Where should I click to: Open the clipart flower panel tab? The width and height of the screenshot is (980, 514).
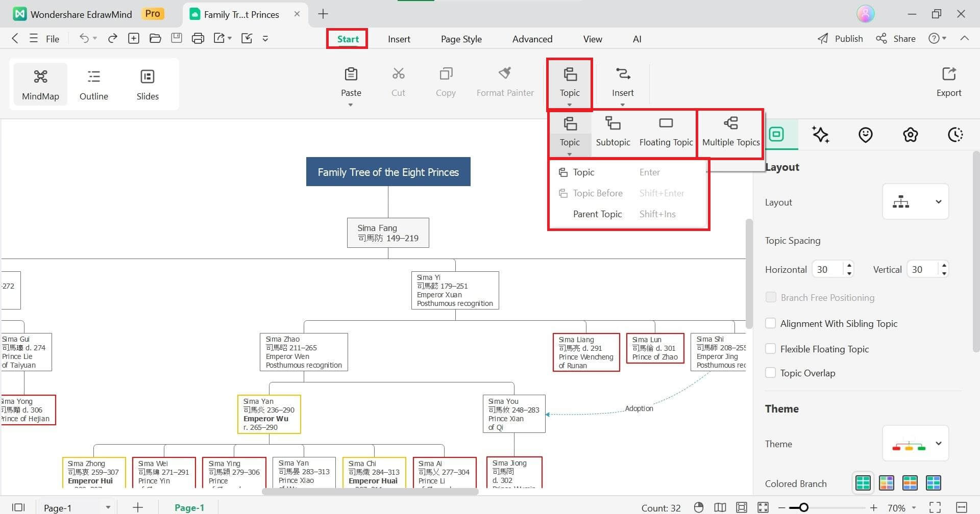point(911,135)
